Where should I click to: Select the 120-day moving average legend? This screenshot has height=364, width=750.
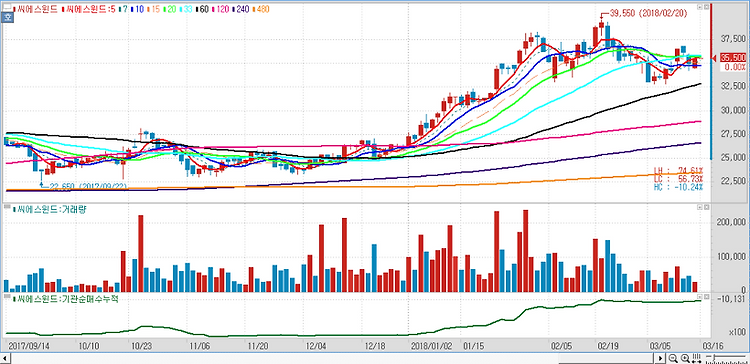[221, 9]
